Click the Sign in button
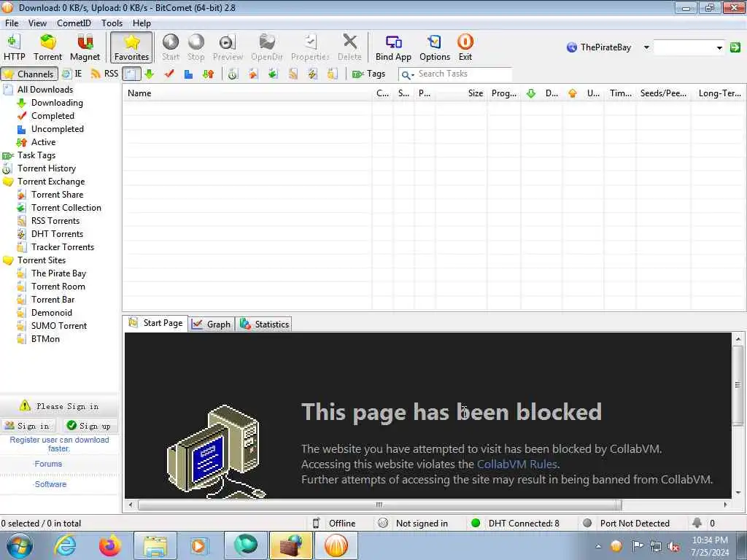This screenshot has height=560, width=747. coord(28,426)
